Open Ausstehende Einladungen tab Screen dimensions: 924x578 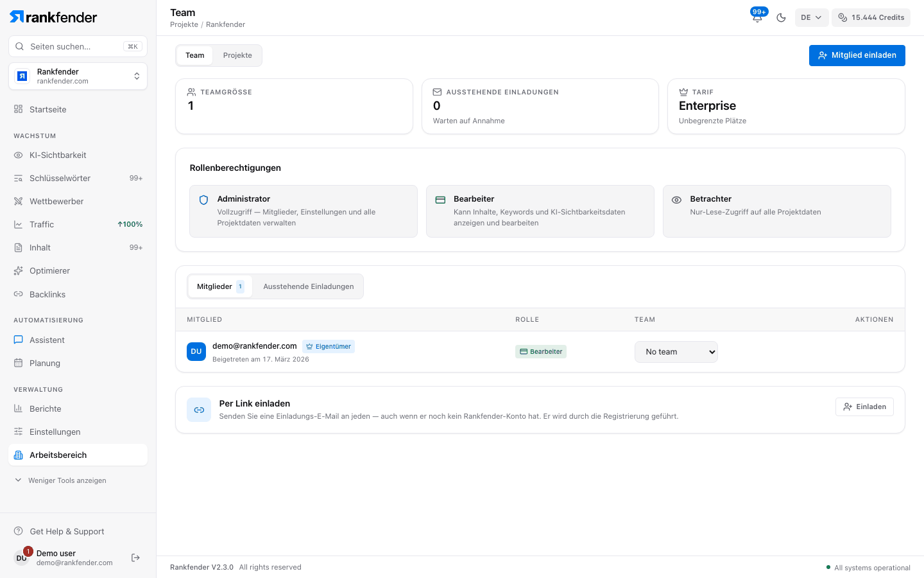pyautogui.click(x=309, y=286)
